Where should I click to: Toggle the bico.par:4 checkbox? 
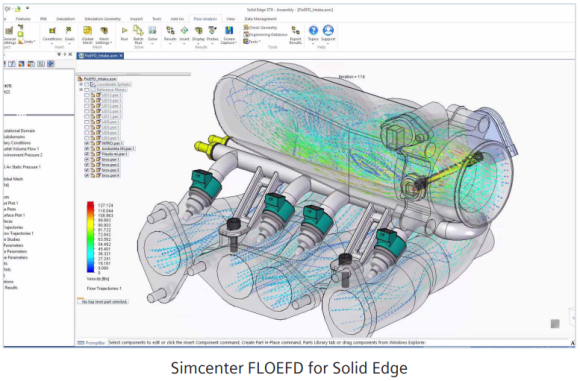tap(87, 175)
